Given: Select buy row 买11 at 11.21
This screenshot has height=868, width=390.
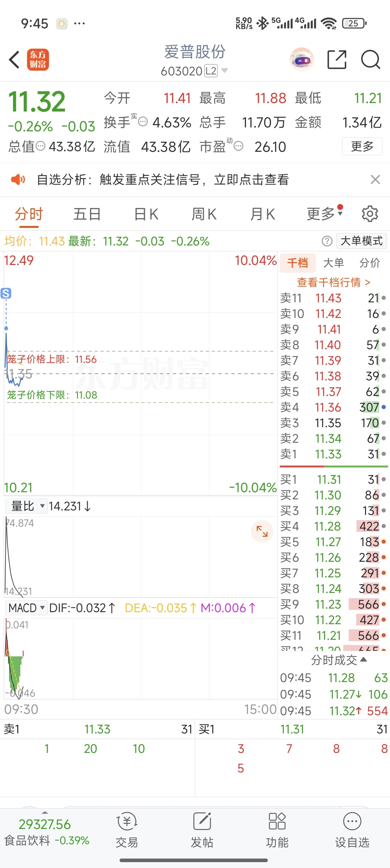Looking at the screenshot, I should [x=333, y=636].
